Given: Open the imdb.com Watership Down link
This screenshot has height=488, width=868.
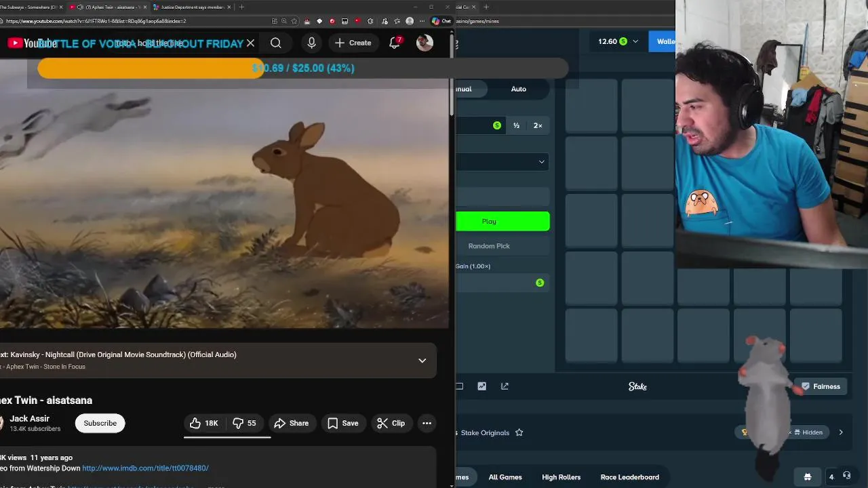Looking at the screenshot, I should [145, 468].
